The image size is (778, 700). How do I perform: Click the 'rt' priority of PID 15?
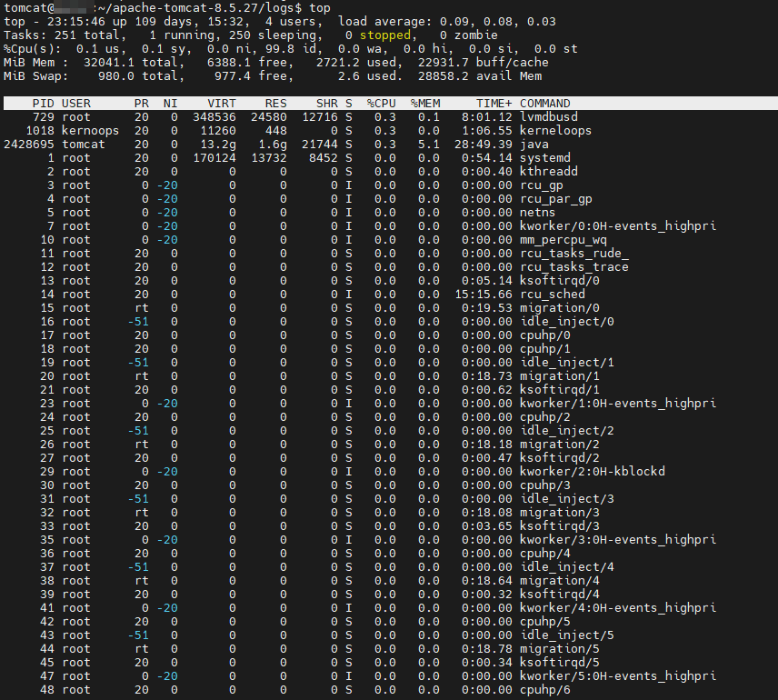point(142,308)
